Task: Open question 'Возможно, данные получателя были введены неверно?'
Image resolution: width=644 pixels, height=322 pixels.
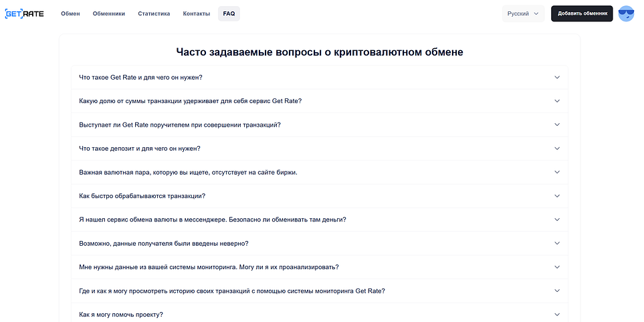Action: point(164,244)
